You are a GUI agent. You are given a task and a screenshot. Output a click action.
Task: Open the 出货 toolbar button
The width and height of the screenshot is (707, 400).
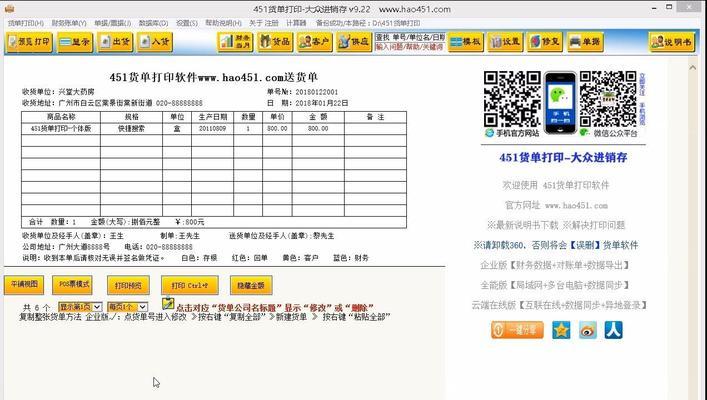pos(115,42)
